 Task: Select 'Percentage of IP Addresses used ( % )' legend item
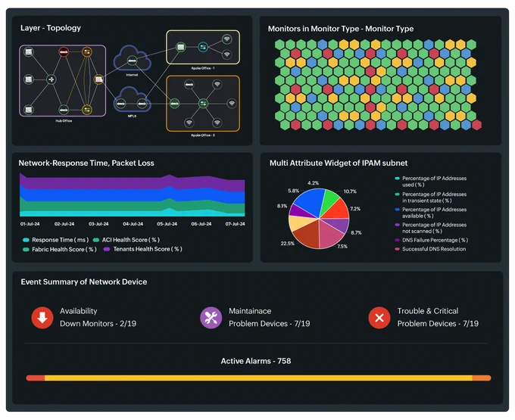(431, 182)
